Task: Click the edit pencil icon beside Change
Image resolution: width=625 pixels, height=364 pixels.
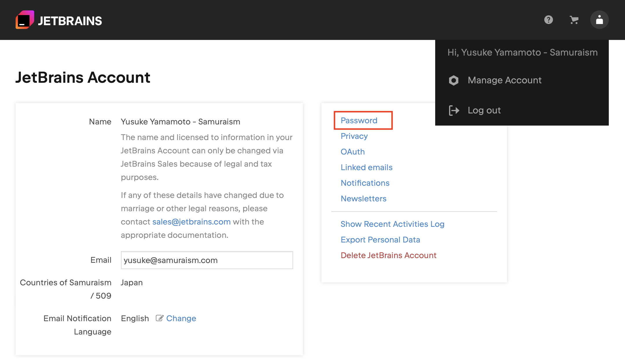Action: coord(159,318)
